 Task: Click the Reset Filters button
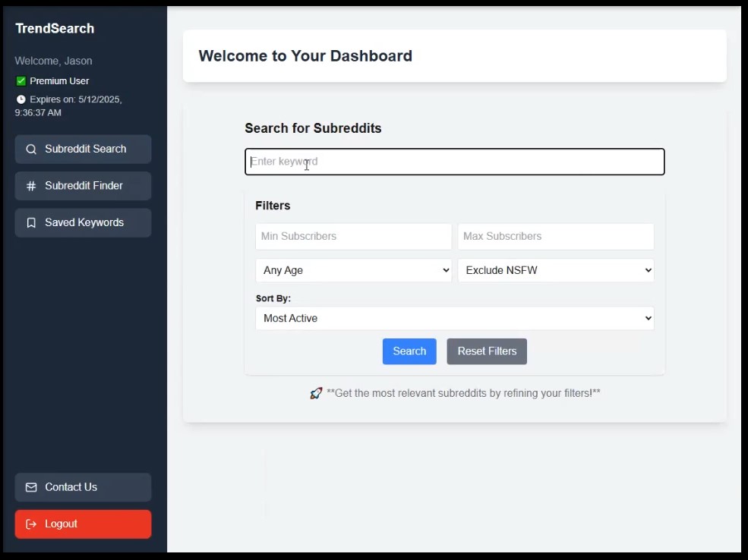[487, 351]
